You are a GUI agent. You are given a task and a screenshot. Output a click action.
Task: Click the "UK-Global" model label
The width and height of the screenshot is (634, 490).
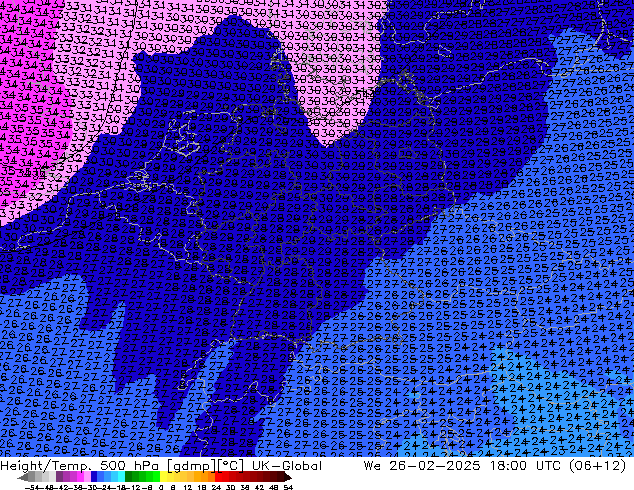pyautogui.click(x=287, y=466)
